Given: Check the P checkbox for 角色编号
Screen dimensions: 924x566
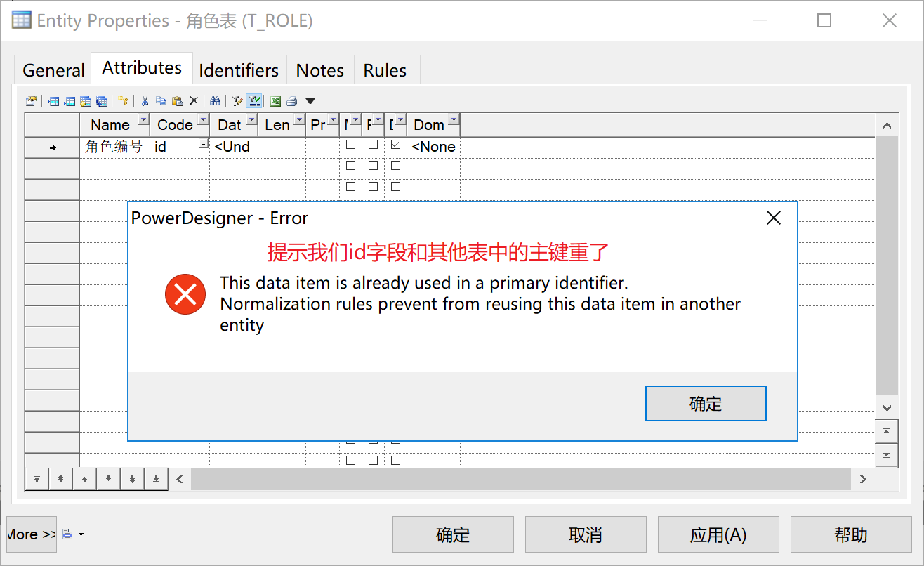Looking at the screenshot, I should (373, 145).
